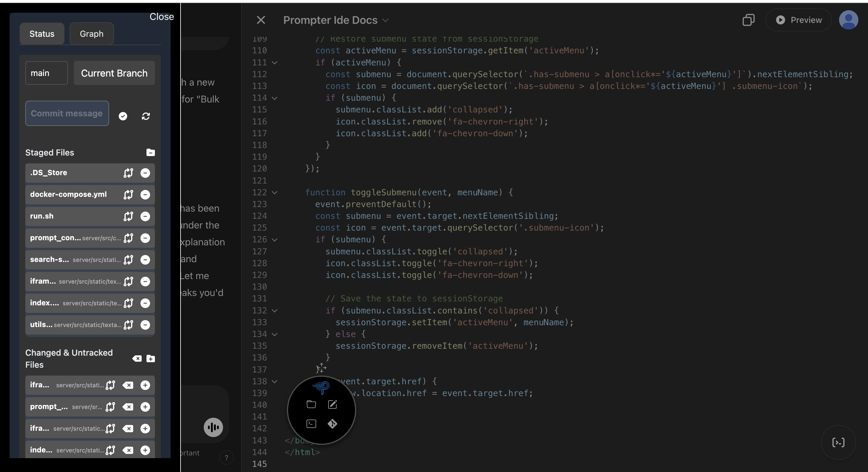This screenshot has height=472, width=868.
Task: Open the terminal icon in circular menu
Action: [x=311, y=423]
